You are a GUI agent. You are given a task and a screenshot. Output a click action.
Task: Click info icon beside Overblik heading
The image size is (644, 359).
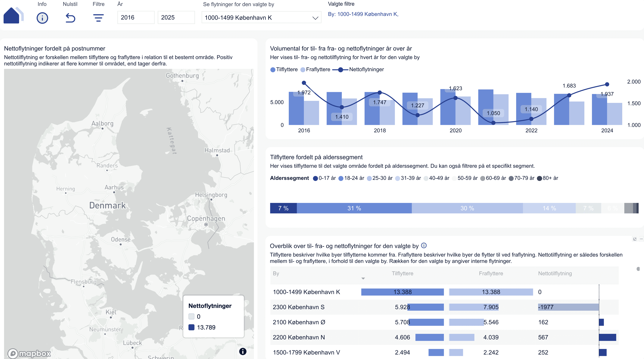click(x=424, y=245)
